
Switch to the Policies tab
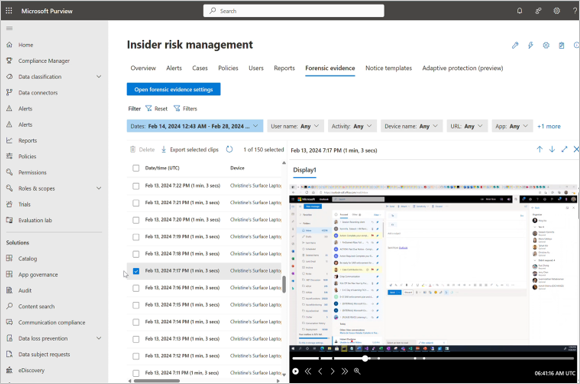(x=228, y=68)
